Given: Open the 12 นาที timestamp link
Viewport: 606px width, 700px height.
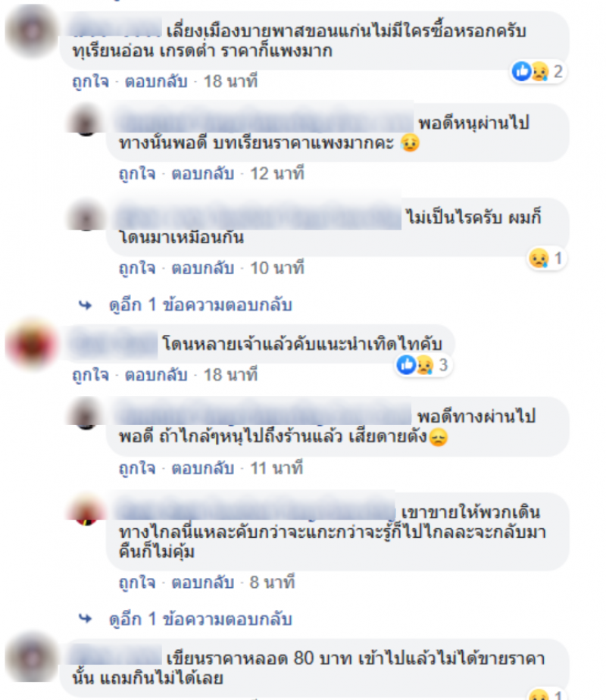Looking at the screenshot, I should point(277,173).
